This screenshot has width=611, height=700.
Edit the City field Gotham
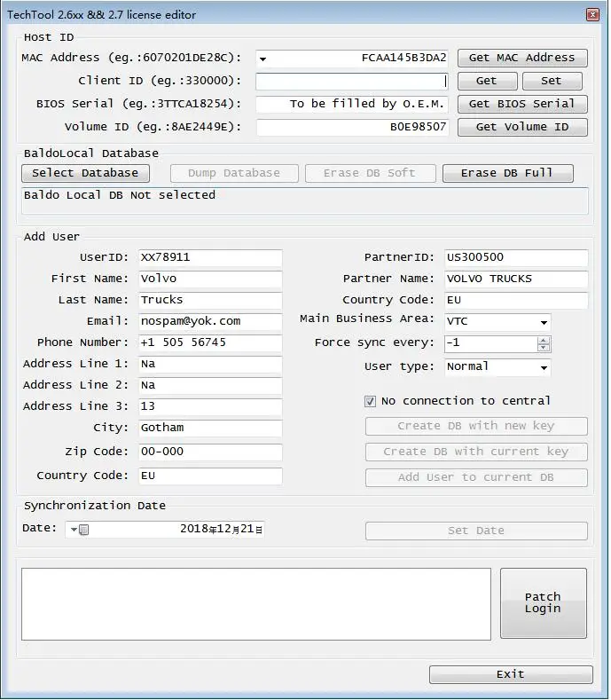pyautogui.click(x=210, y=429)
